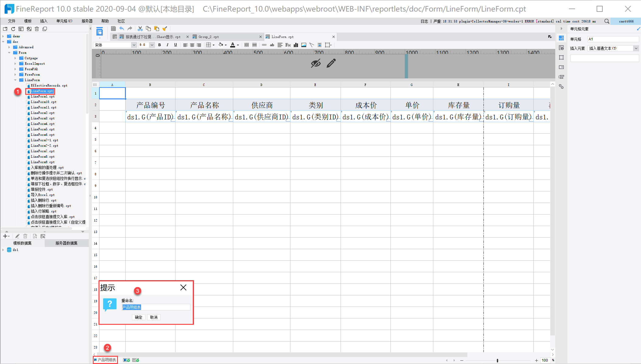
Task: Click the format painter brush icon
Action: (165, 29)
